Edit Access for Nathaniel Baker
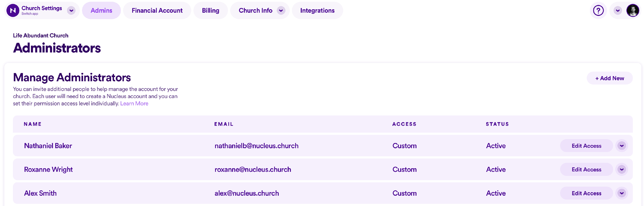The height and width of the screenshot is (206, 644). coord(586,146)
